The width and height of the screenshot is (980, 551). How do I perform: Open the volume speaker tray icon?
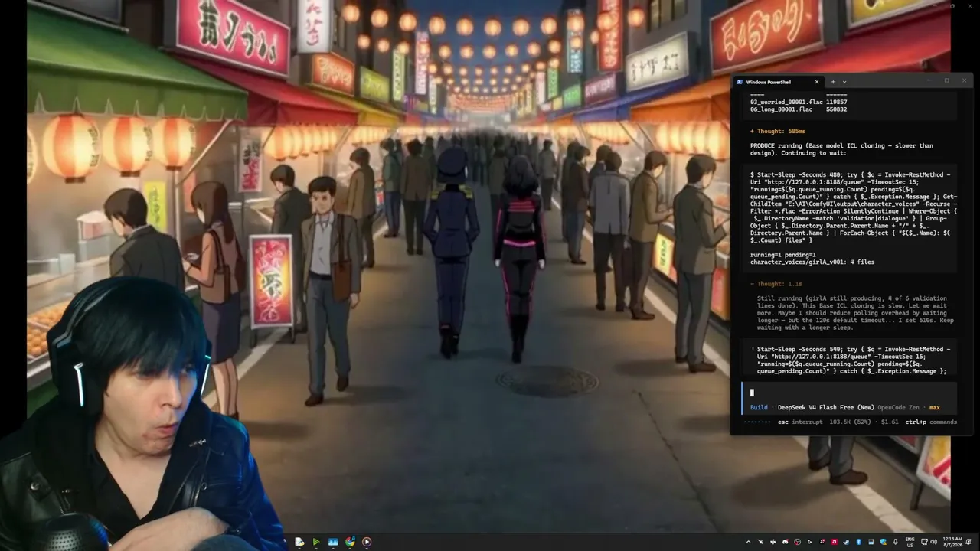pos(933,542)
